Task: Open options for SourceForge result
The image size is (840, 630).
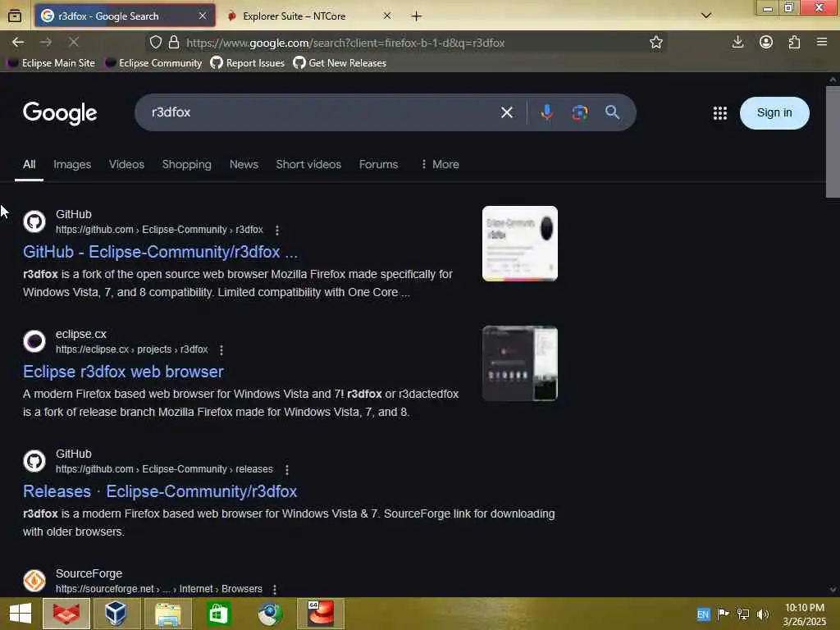Action: [x=275, y=589]
